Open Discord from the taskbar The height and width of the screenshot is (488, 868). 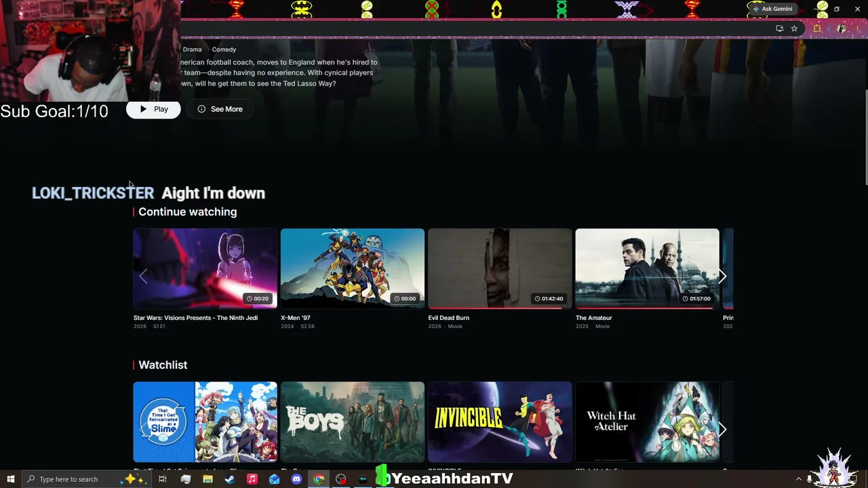pyautogui.click(x=296, y=479)
